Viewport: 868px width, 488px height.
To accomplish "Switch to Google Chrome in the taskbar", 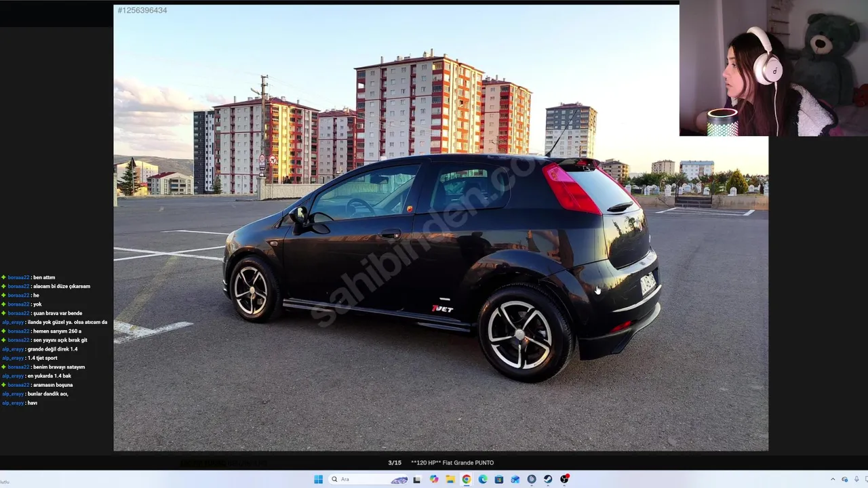I will coord(467,479).
